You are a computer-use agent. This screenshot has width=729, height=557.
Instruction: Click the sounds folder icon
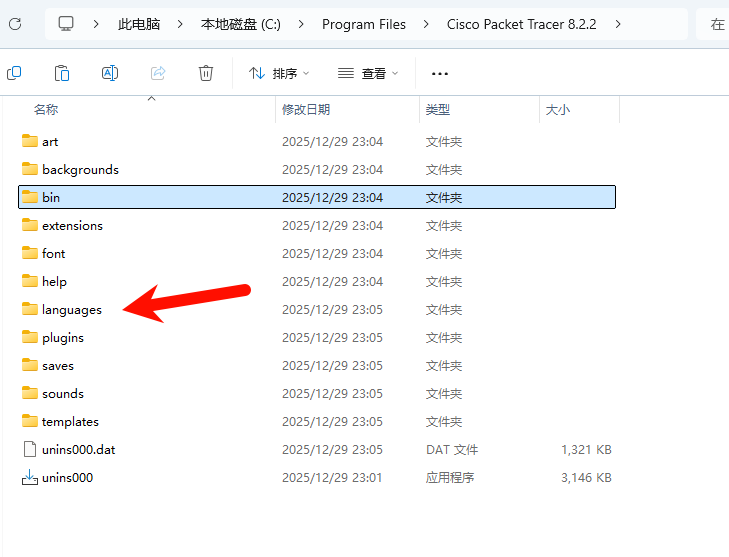point(30,393)
